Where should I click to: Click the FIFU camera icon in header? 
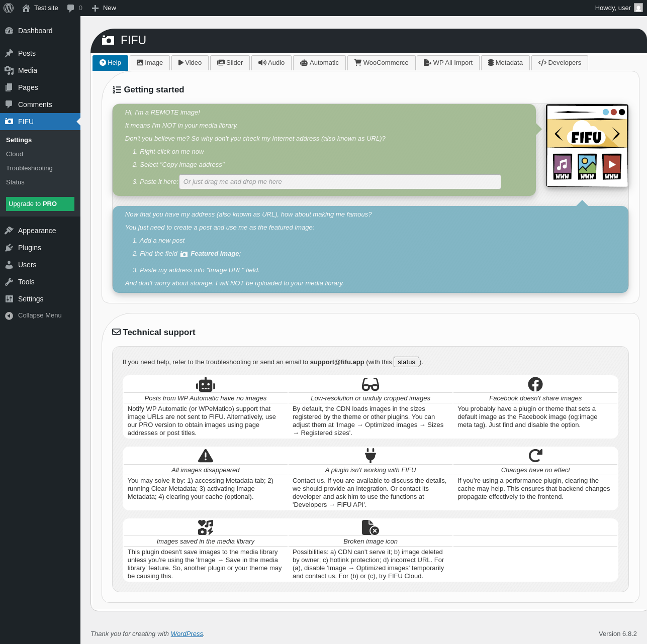[108, 40]
